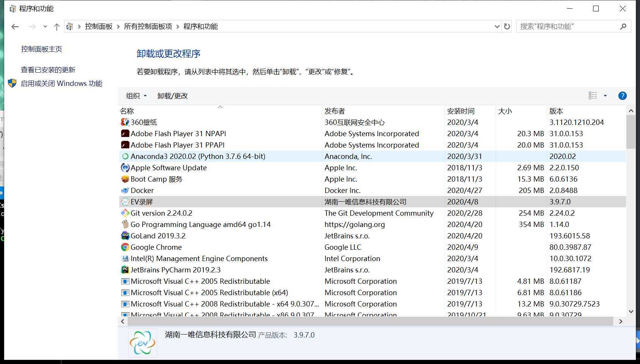640x364 pixels.
Task: Go back with the left arrow
Action: 15,26
